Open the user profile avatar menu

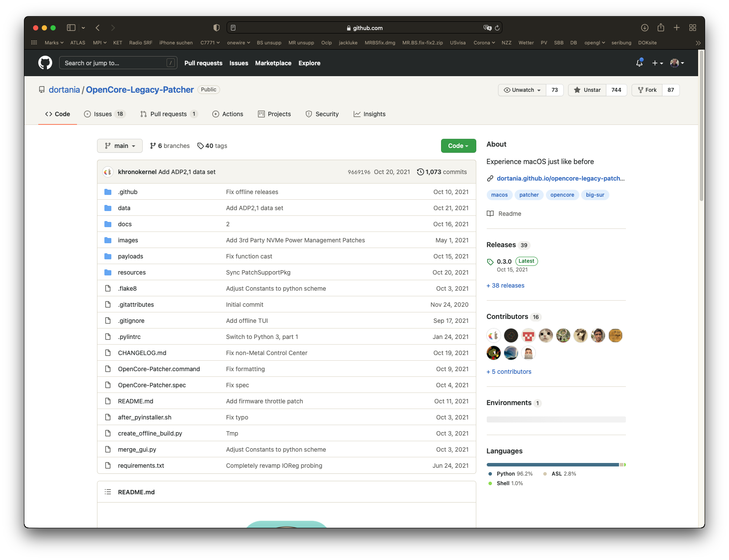tap(677, 63)
